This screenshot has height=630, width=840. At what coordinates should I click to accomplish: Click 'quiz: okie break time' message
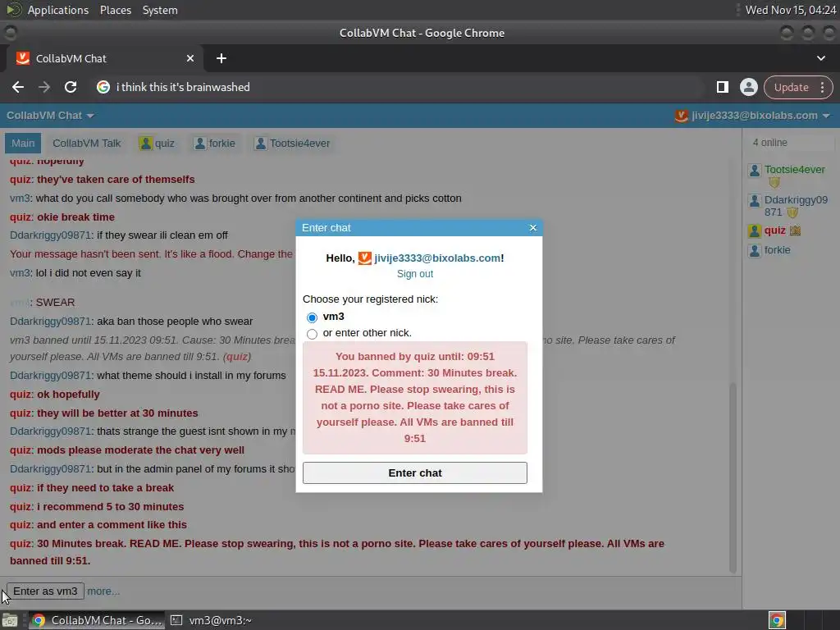(62, 217)
